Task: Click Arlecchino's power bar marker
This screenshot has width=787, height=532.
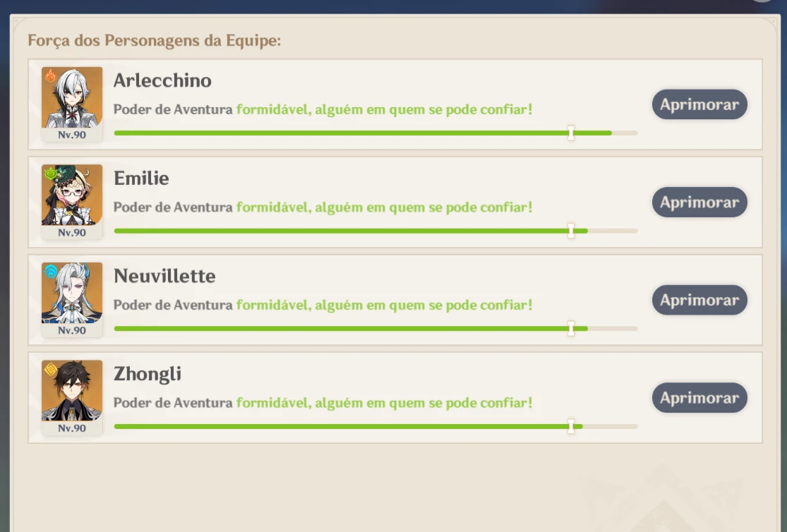Action: (x=571, y=133)
